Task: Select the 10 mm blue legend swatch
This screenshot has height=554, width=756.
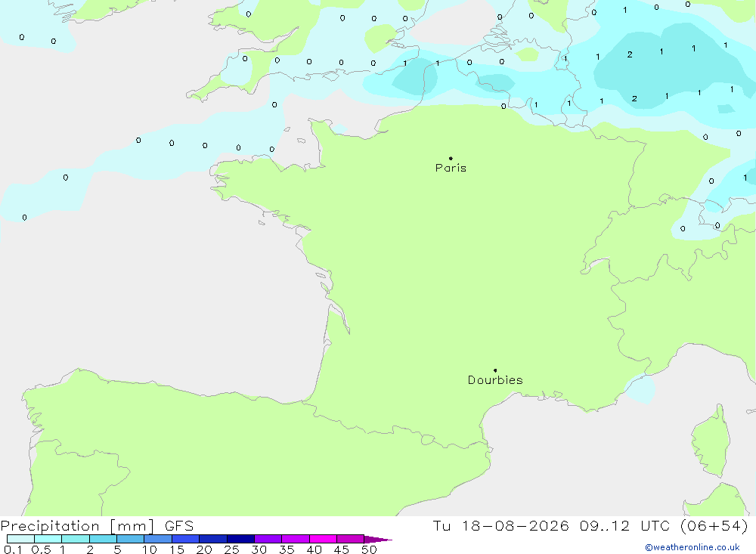Action: tap(158, 539)
